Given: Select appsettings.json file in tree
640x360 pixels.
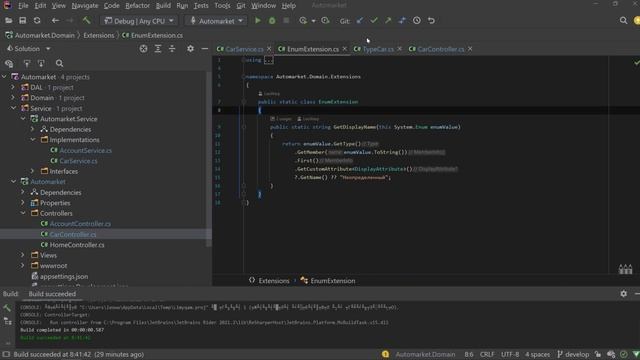Looking at the screenshot, I should coord(64,276).
